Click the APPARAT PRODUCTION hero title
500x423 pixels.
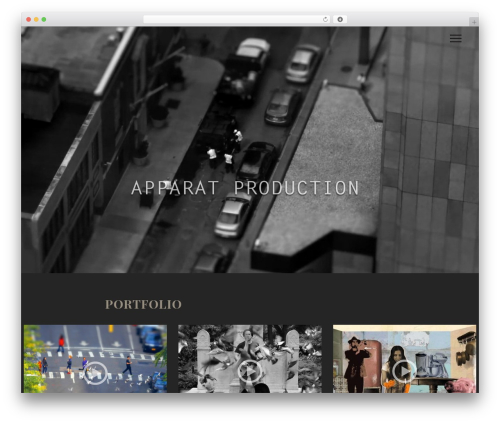(x=245, y=188)
